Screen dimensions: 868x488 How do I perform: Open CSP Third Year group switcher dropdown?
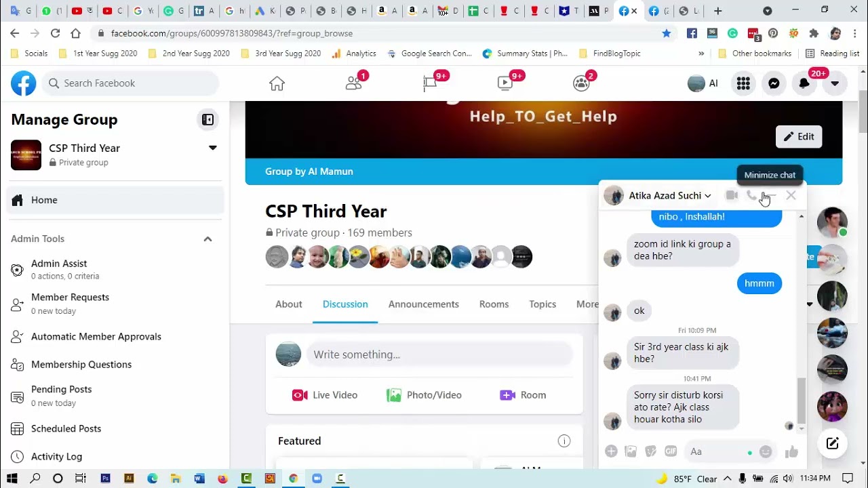(x=212, y=148)
